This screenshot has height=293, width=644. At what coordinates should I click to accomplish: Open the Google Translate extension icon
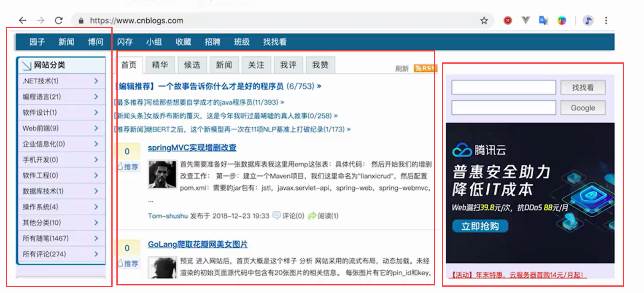(x=544, y=20)
